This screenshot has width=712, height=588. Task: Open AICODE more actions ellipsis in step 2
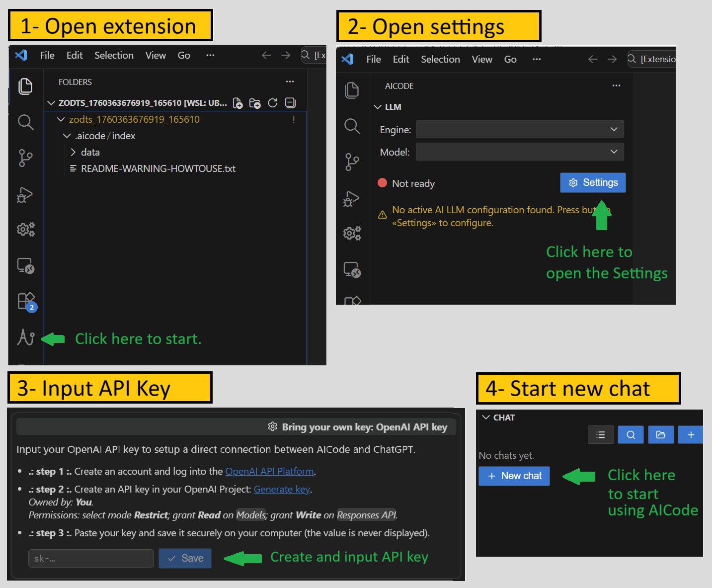tap(616, 85)
